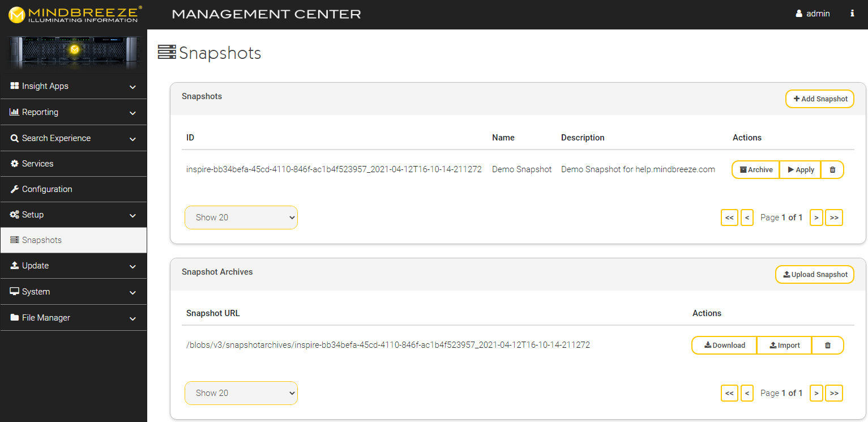Image resolution: width=868 pixels, height=422 pixels.
Task: Click the ID column header
Action: 190,138
